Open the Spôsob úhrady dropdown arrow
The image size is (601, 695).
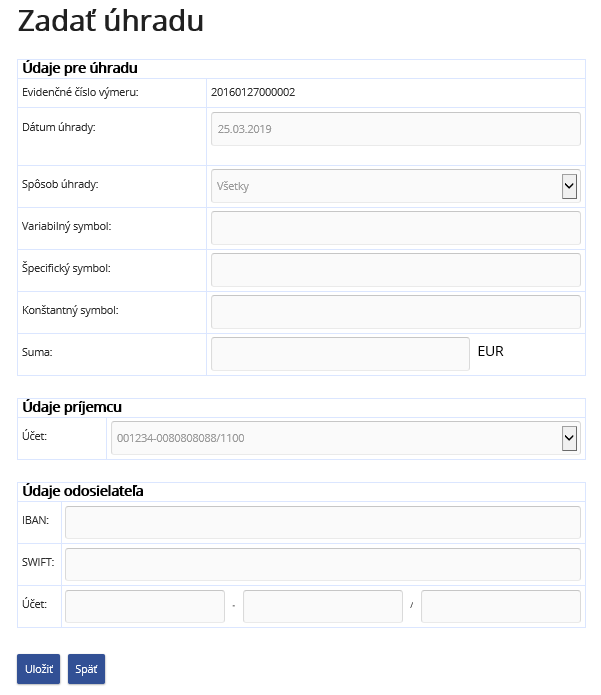(570, 186)
